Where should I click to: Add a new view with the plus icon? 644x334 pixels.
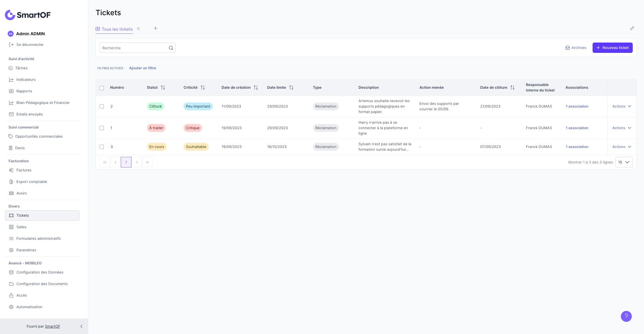(x=156, y=28)
